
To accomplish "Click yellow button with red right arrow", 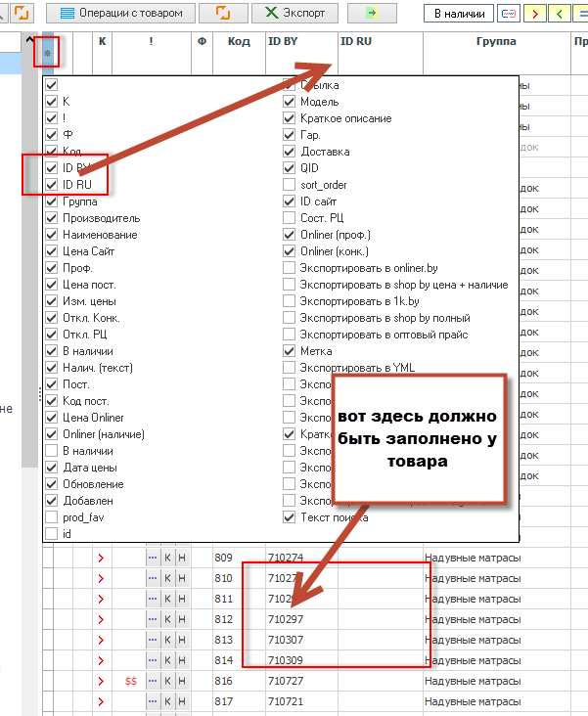I will coord(535,14).
